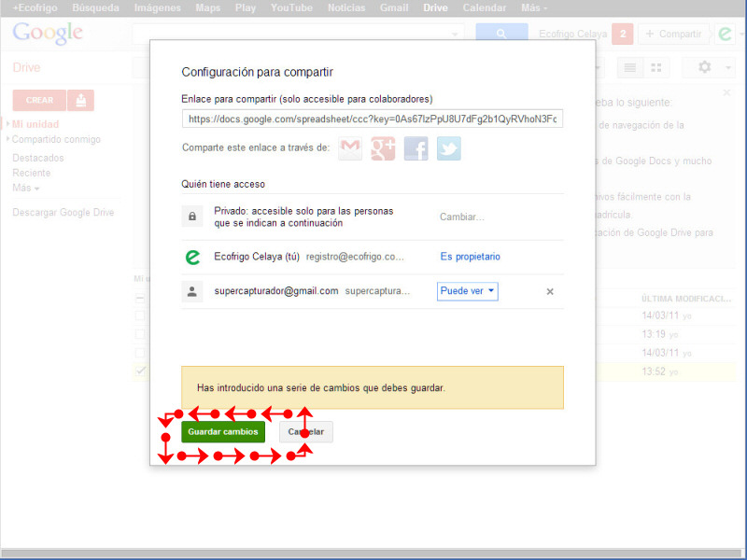Expand the Mi unidad tree item
This screenshot has width=747, height=560.
[x=8, y=124]
